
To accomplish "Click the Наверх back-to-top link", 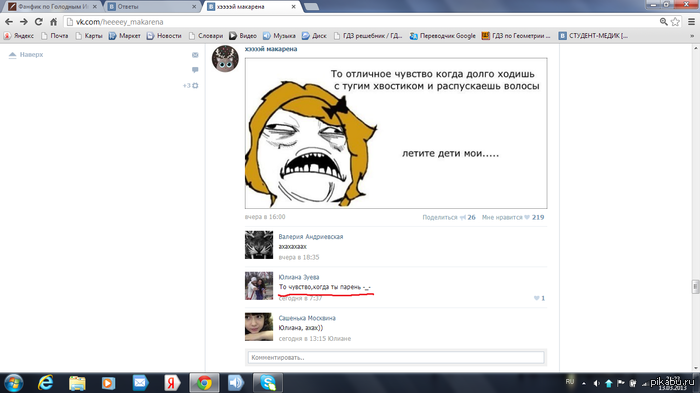I will [x=26, y=54].
